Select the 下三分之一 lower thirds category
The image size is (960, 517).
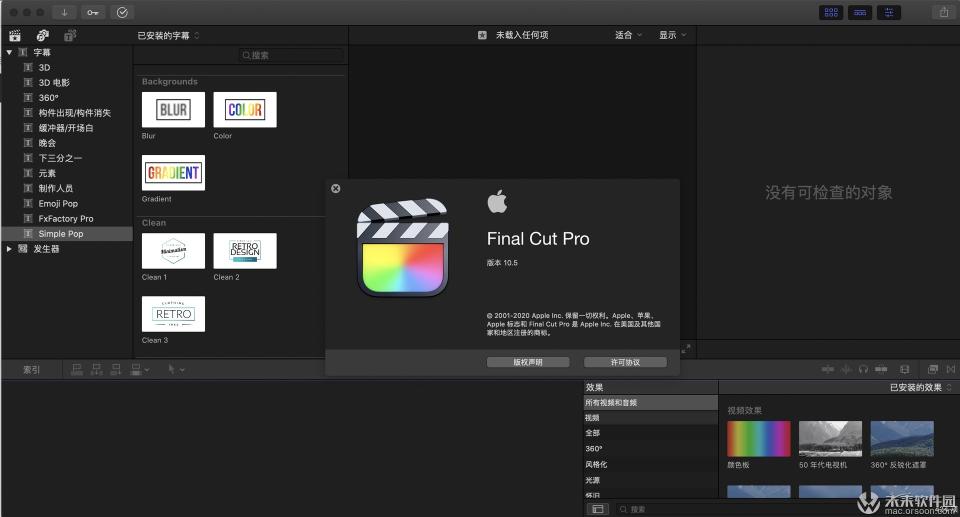point(67,158)
